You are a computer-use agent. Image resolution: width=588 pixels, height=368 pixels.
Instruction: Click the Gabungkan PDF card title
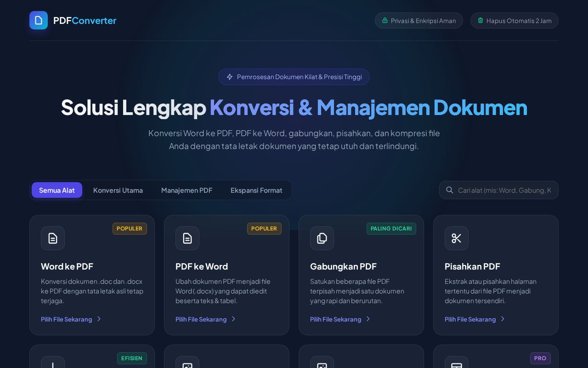point(343,266)
